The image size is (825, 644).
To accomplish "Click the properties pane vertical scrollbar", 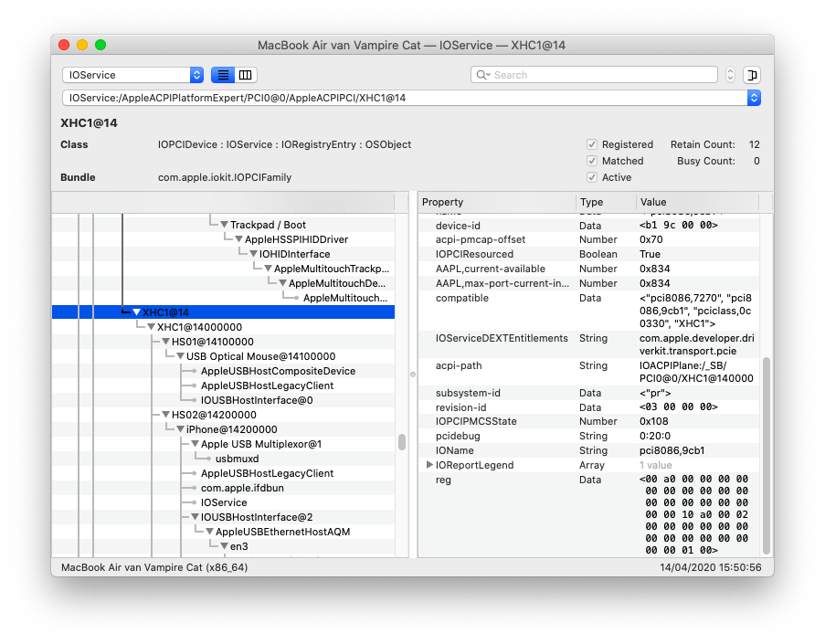I will pyautogui.click(x=766, y=456).
